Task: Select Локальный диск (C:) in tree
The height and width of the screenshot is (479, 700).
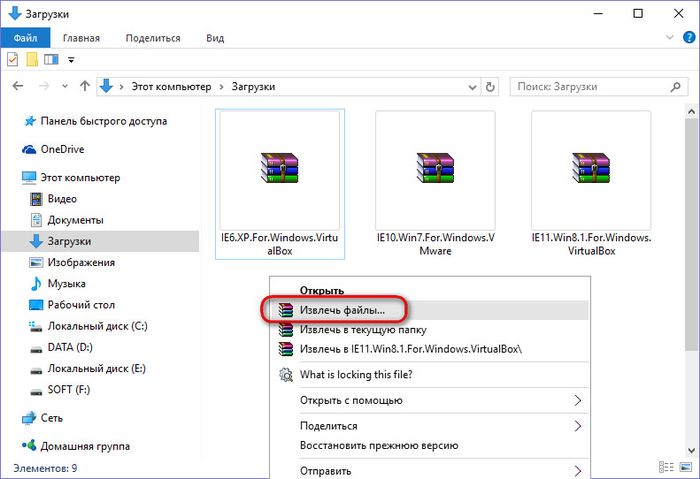Action: coord(97,326)
